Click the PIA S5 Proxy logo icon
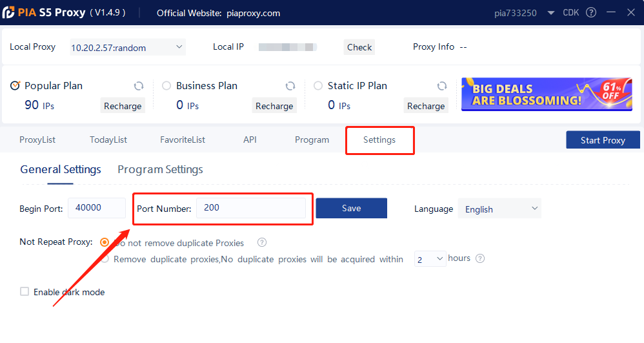The image size is (644, 343). click(x=8, y=12)
